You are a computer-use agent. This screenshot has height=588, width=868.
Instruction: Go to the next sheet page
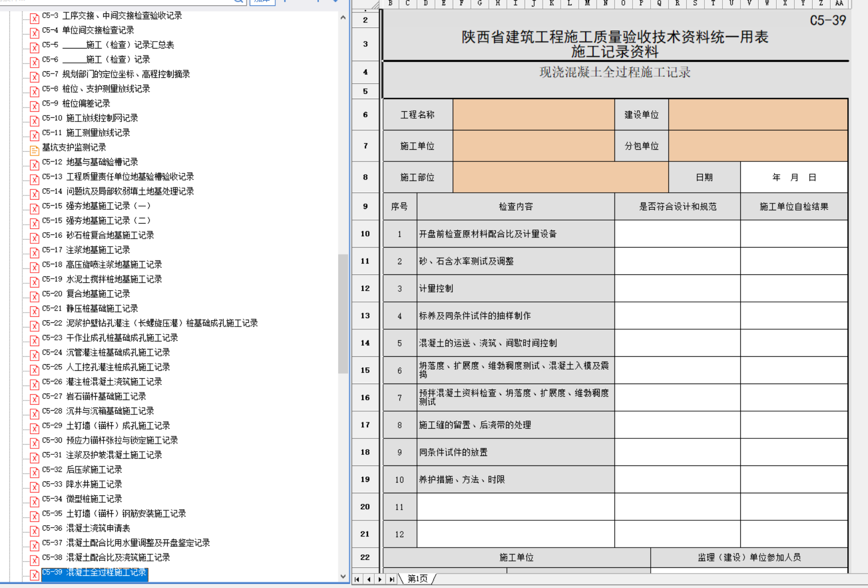tap(380, 579)
